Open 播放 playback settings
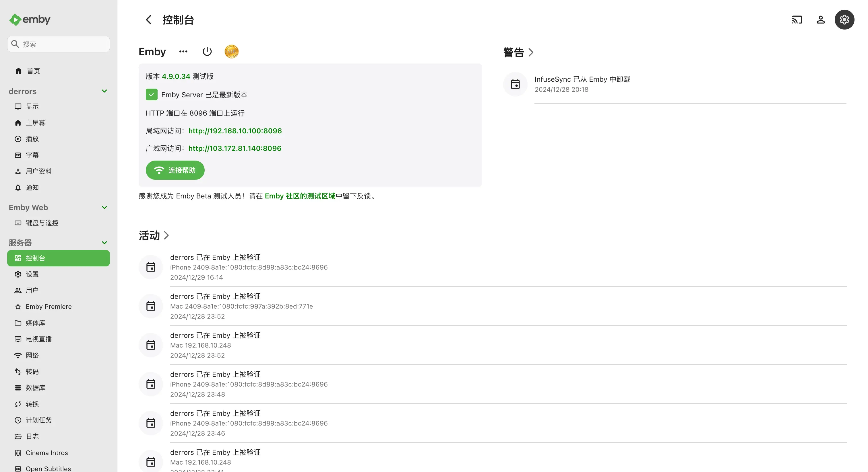The height and width of the screenshot is (472, 868). click(x=58, y=139)
